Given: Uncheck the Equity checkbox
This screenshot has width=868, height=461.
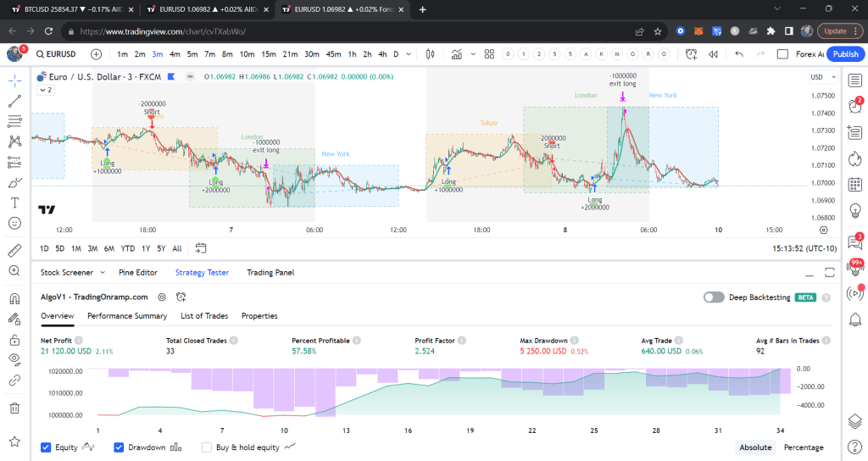Looking at the screenshot, I should tap(46, 447).
